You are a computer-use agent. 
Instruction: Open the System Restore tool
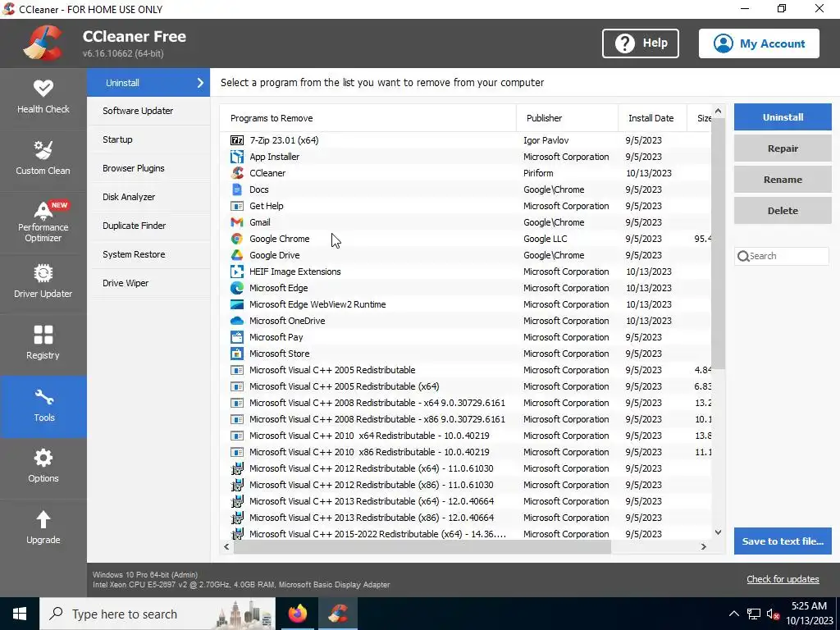148,254
